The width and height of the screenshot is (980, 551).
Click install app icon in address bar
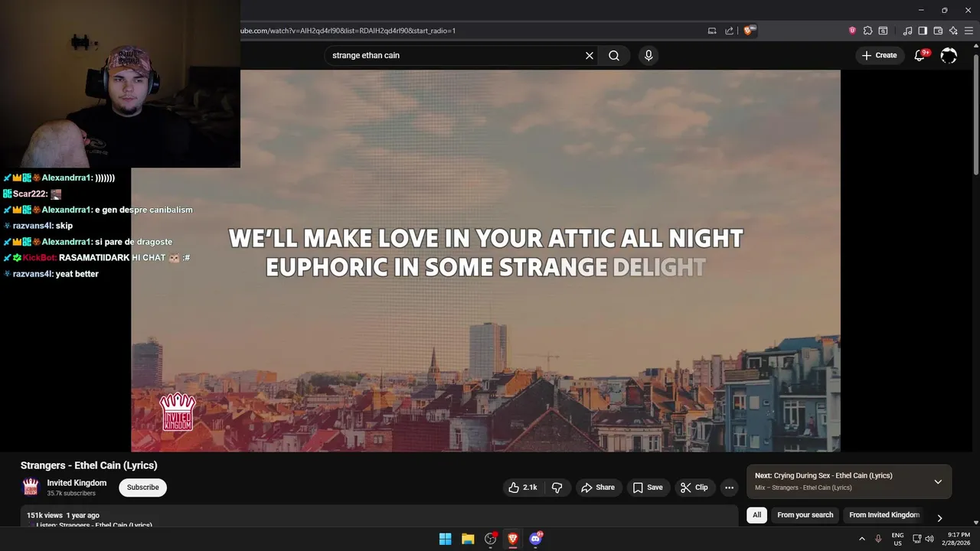(x=712, y=31)
